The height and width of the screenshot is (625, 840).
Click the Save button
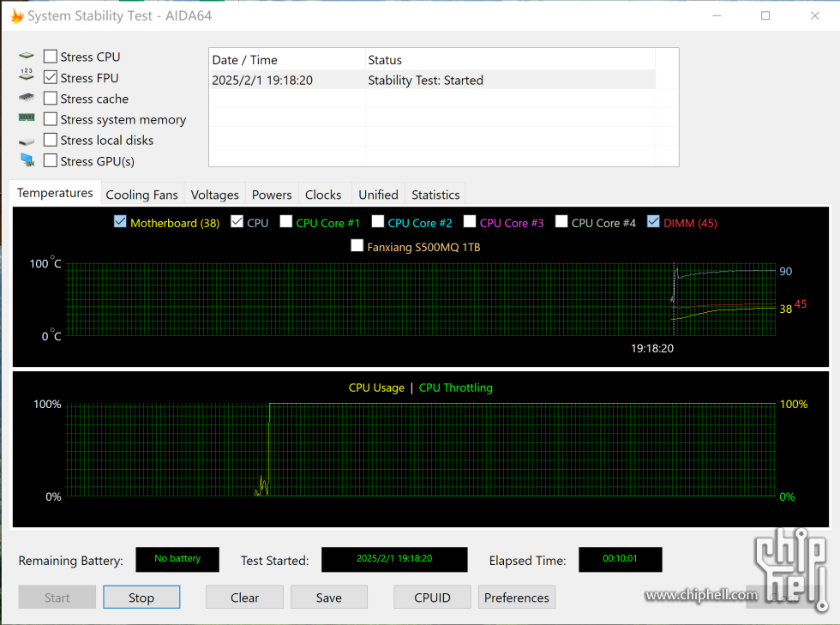point(329,597)
